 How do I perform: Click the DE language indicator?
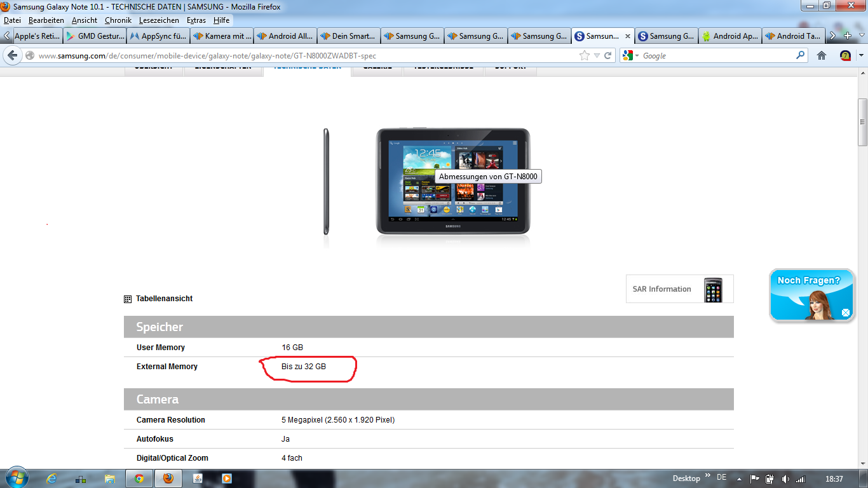click(x=721, y=477)
